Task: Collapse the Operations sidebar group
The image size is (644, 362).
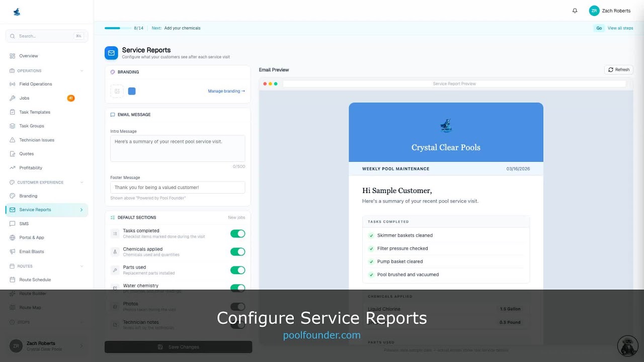Action: click(x=82, y=71)
